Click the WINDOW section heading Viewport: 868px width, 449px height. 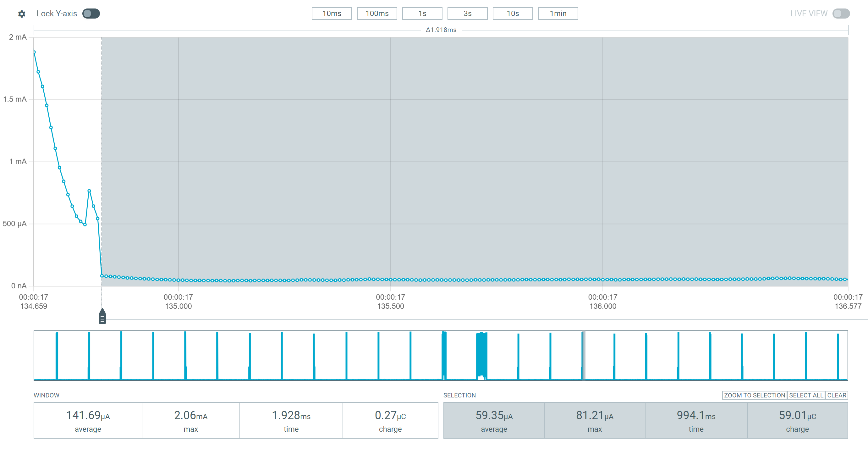pos(47,395)
